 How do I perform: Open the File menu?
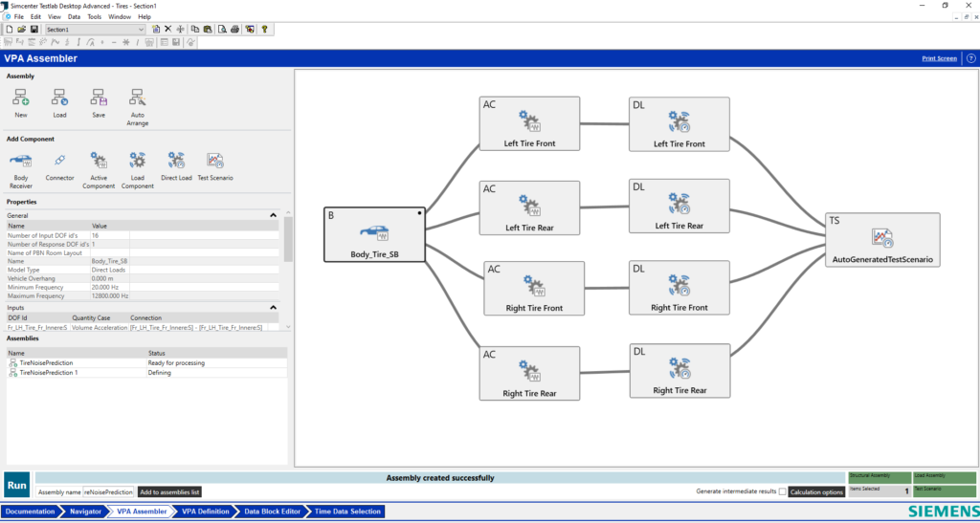tap(19, 16)
